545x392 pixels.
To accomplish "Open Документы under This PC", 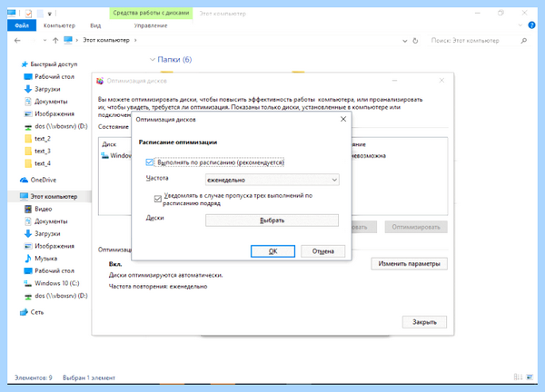I will [x=51, y=221].
